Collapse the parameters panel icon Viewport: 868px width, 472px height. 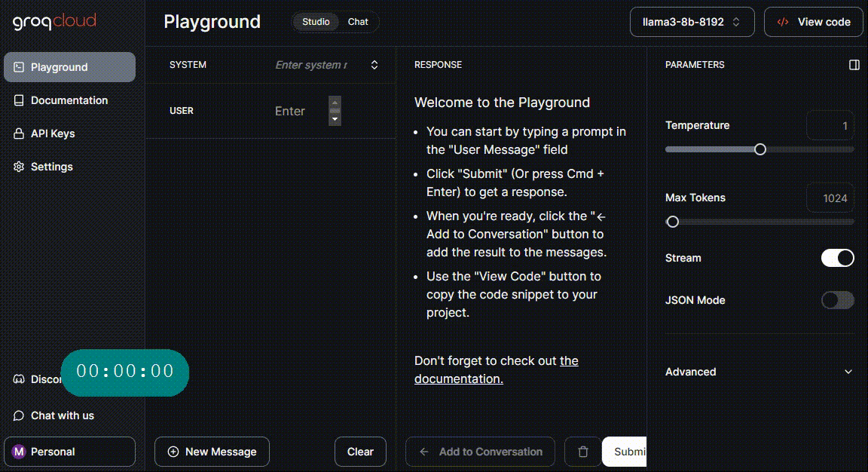[x=854, y=65]
